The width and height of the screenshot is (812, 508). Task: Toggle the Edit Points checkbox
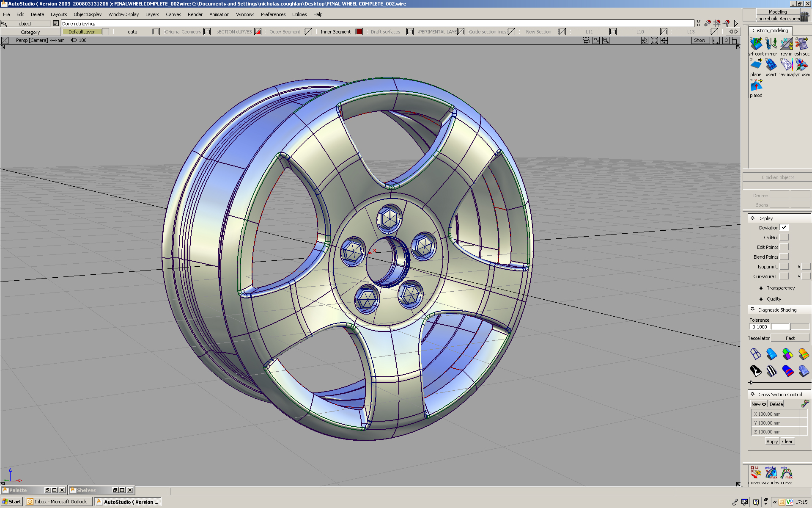pos(784,247)
